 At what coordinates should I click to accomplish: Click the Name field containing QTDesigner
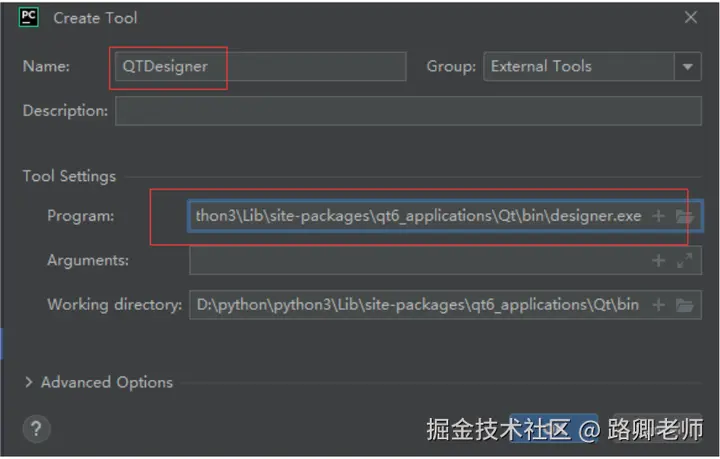[258, 67]
